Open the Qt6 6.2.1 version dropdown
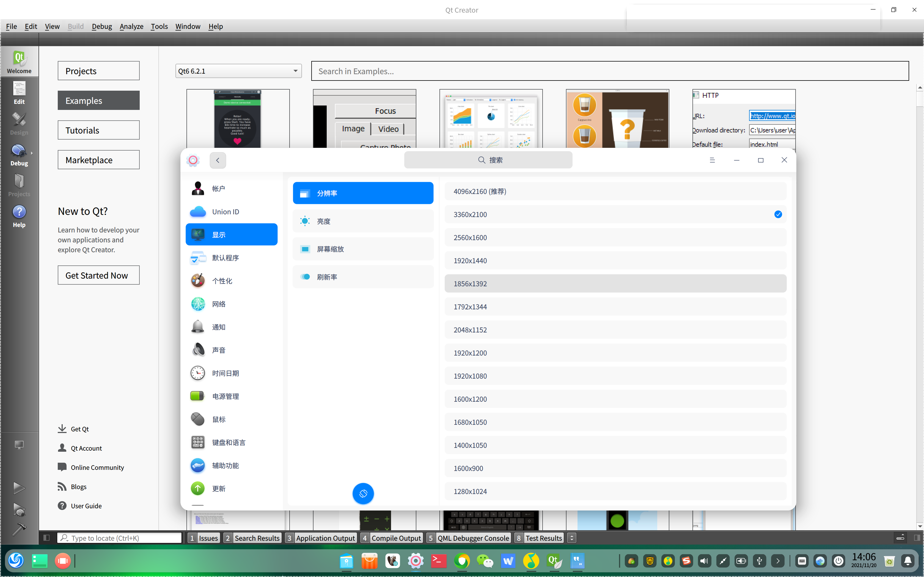The image size is (924, 577). (238, 71)
